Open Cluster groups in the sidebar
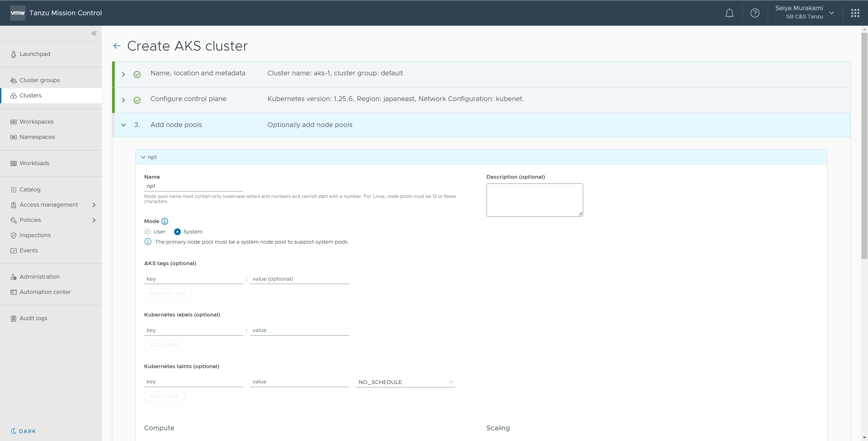This screenshot has width=868, height=441. pyautogui.click(x=40, y=80)
